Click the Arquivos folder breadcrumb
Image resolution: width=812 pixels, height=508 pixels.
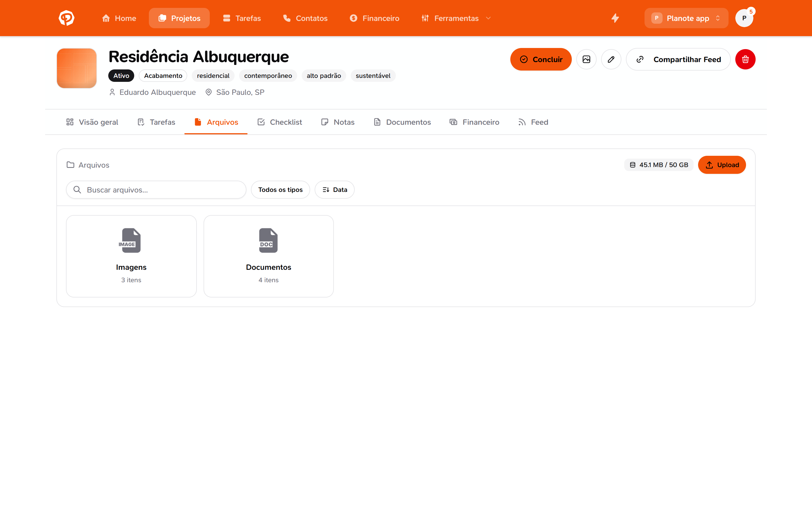88,165
